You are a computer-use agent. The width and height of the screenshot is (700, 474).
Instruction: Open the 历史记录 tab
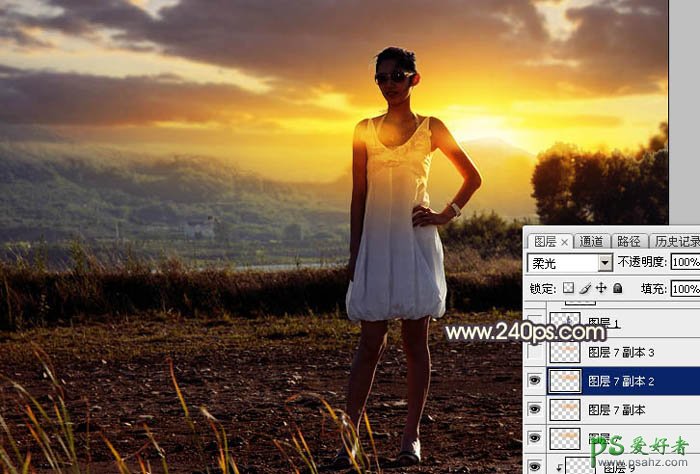click(x=676, y=242)
